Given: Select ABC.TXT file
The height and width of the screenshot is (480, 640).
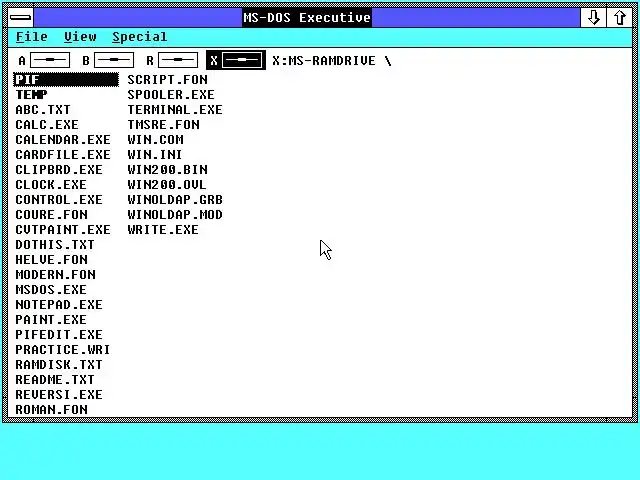Looking at the screenshot, I should click(x=43, y=110).
